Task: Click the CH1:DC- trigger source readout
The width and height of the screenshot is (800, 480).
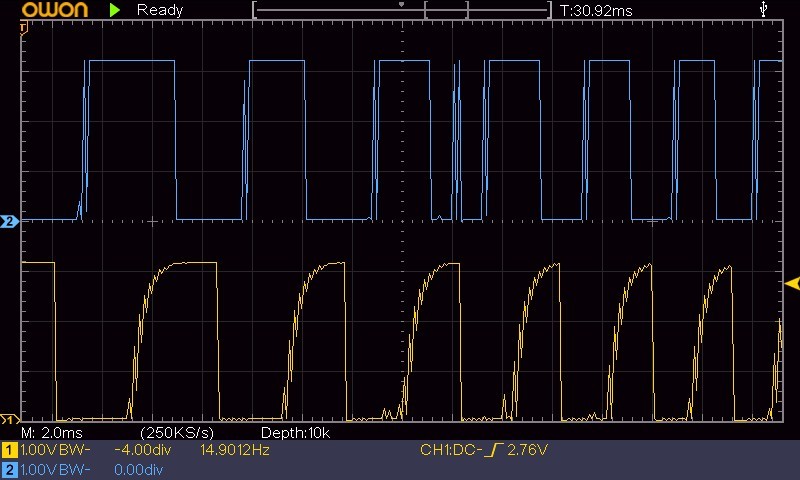Action: [451, 450]
